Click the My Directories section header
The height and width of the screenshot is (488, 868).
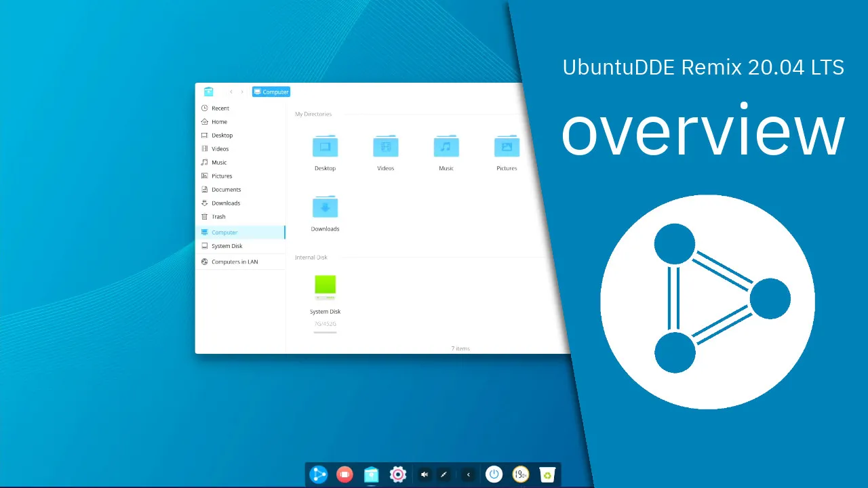[x=313, y=114]
